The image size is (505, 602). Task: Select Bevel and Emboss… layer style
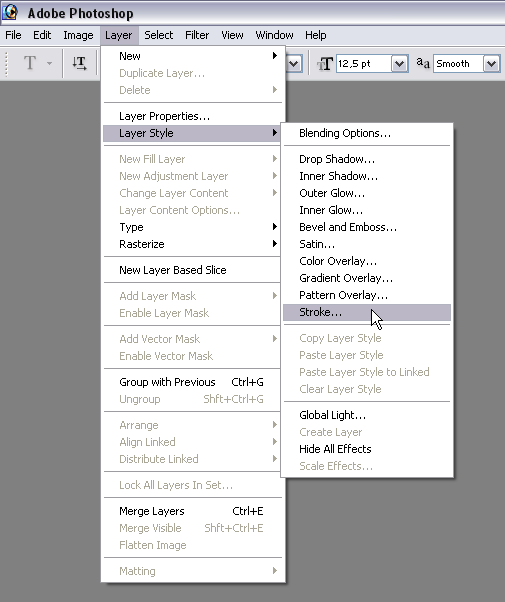pos(367,227)
